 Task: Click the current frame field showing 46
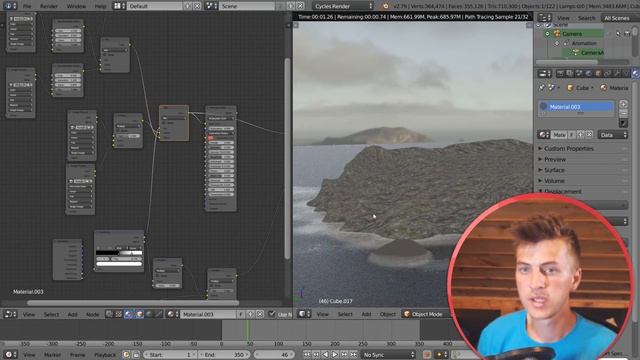(273, 355)
